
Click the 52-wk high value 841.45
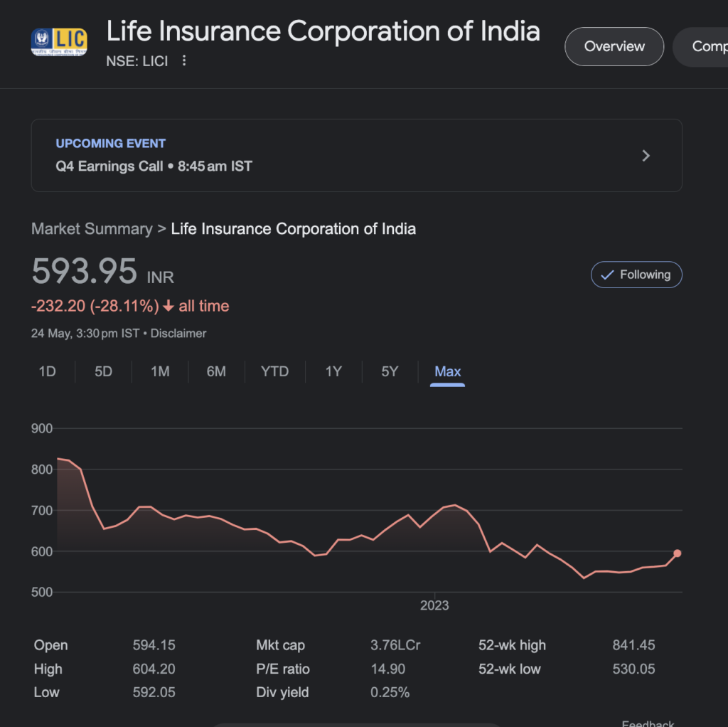pos(633,645)
